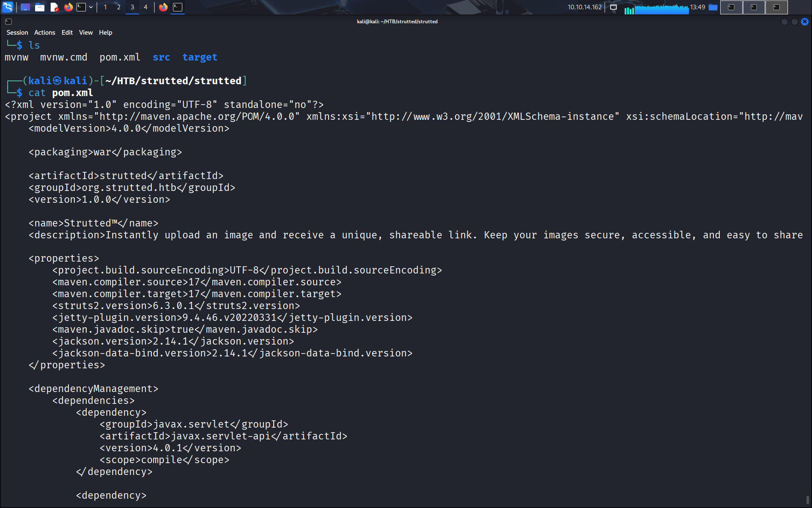Switch to workspace 4

[145, 7]
